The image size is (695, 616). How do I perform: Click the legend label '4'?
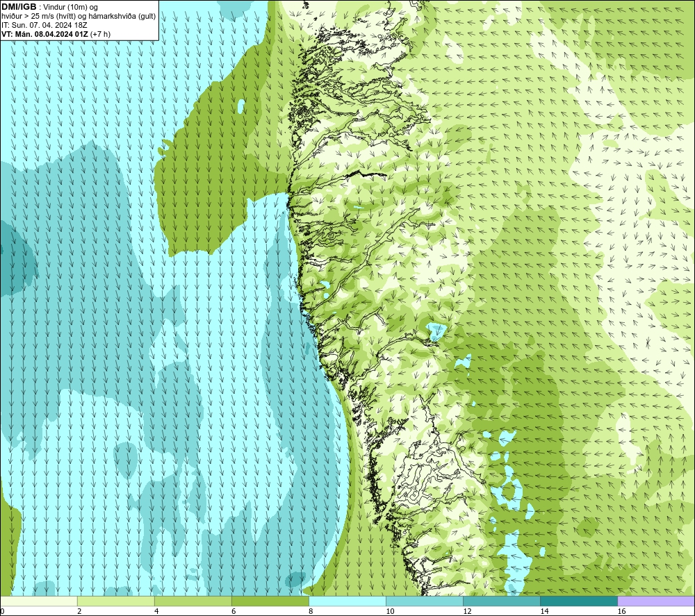(x=156, y=611)
